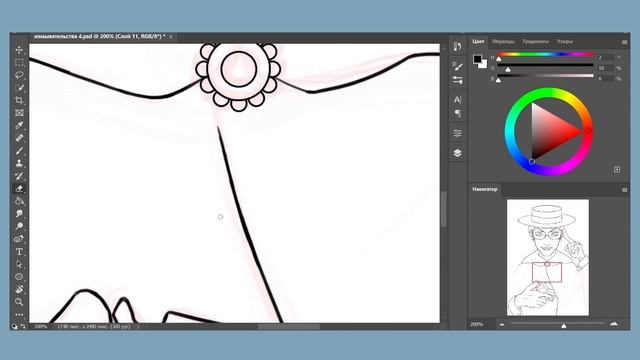Click the foreground color swatch
The image size is (640, 360).
[x=477, y=59]
